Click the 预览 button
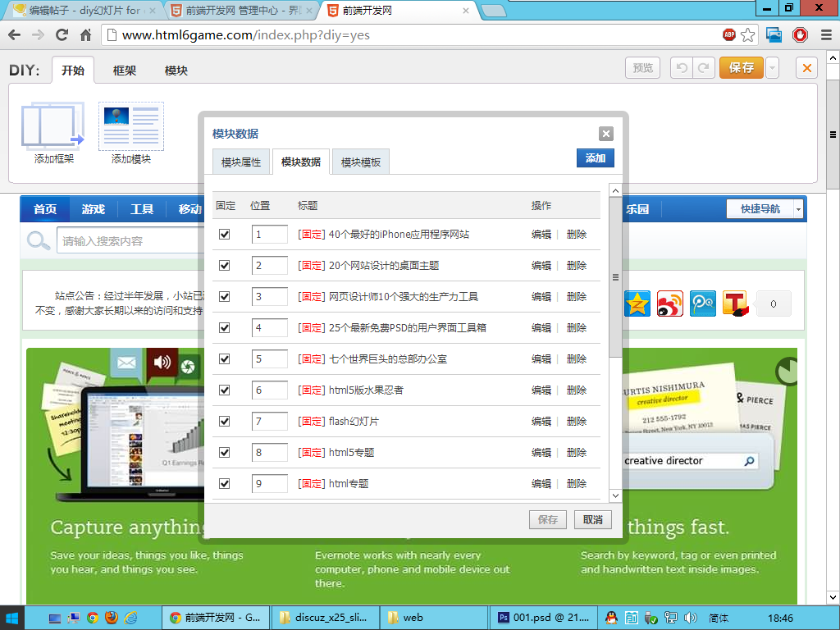 point(643,68)
